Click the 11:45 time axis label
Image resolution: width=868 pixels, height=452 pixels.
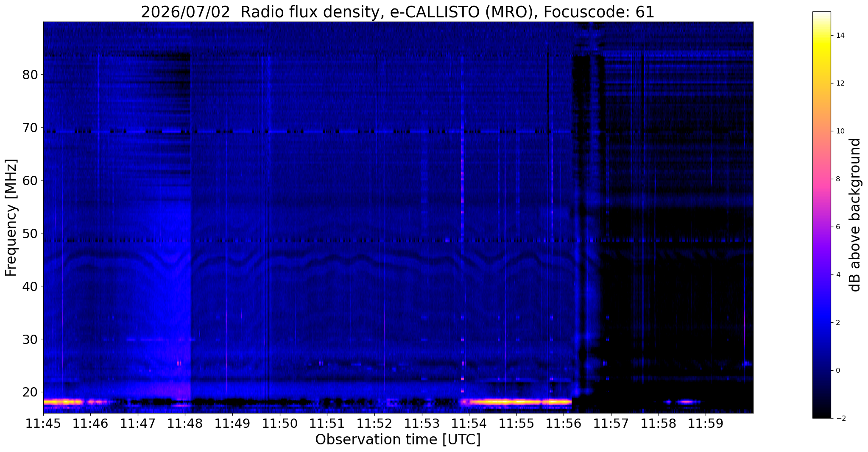(x=43, y=423)
